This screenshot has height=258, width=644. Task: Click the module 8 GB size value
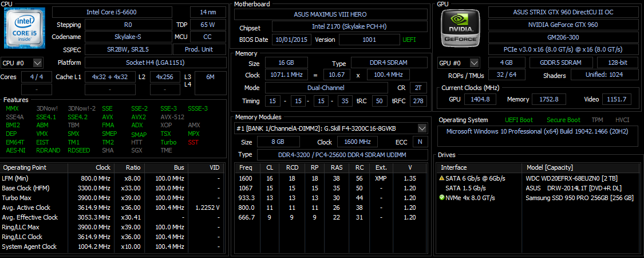tap(278, 142)
